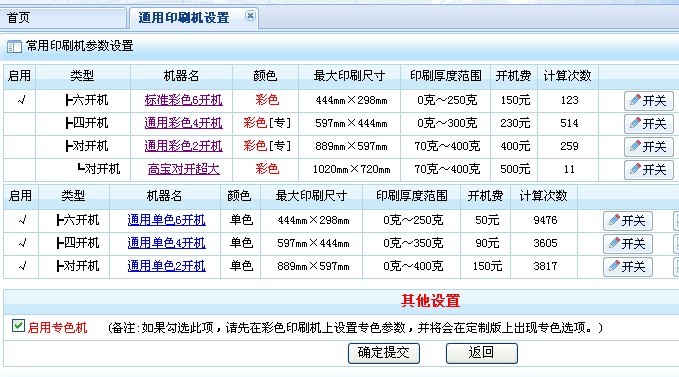Click 开关 button for 标准彩色6开机 row
The image size is (679, 377).
pos(649,101)
